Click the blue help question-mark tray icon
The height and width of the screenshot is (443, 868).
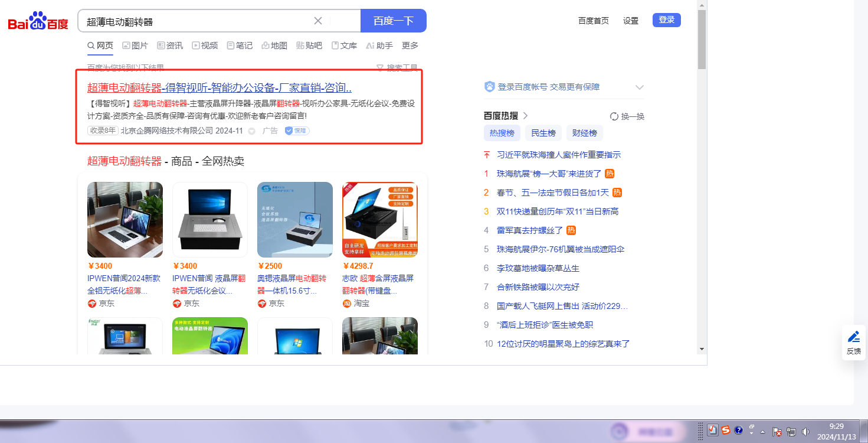[x=738, y=431]
